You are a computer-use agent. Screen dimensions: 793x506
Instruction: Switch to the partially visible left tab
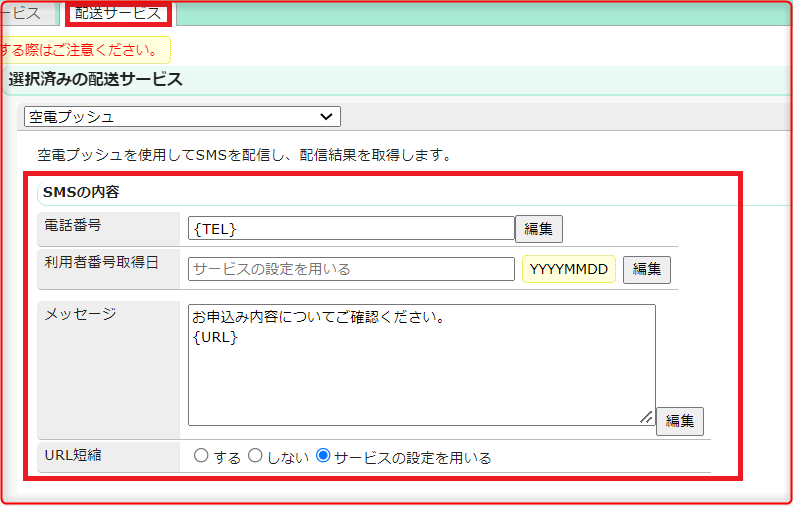tap(24, 13)
